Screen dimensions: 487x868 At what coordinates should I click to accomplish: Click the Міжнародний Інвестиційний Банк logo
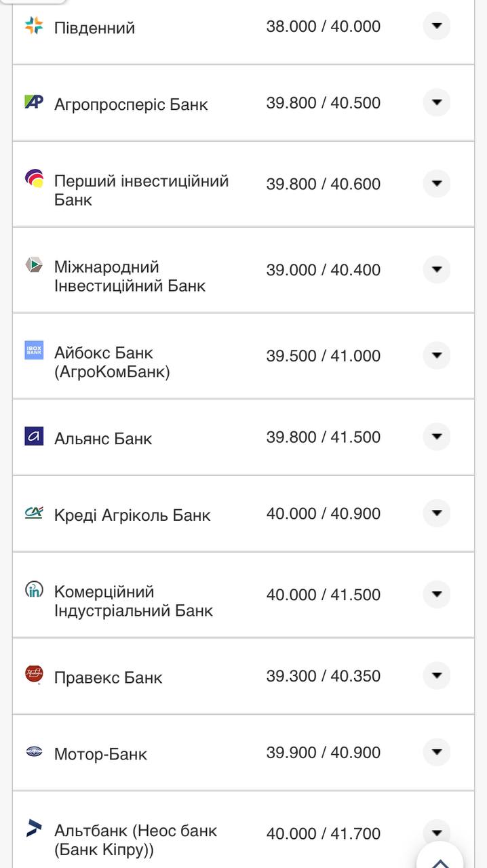pyautogui.click(x=34, y=265)
